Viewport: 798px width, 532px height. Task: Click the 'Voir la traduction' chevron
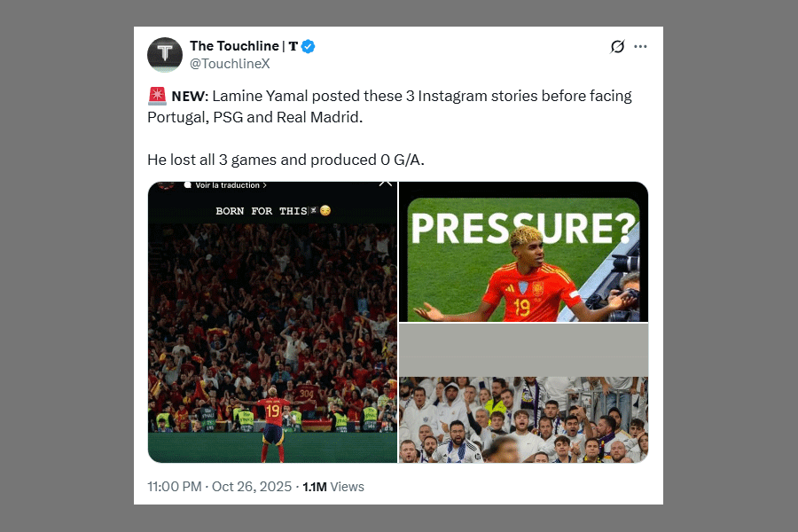[264, 185]
